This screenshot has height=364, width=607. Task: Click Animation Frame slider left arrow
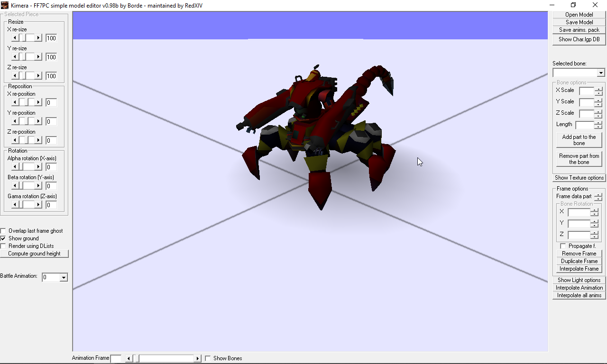(x=129, y=358)
